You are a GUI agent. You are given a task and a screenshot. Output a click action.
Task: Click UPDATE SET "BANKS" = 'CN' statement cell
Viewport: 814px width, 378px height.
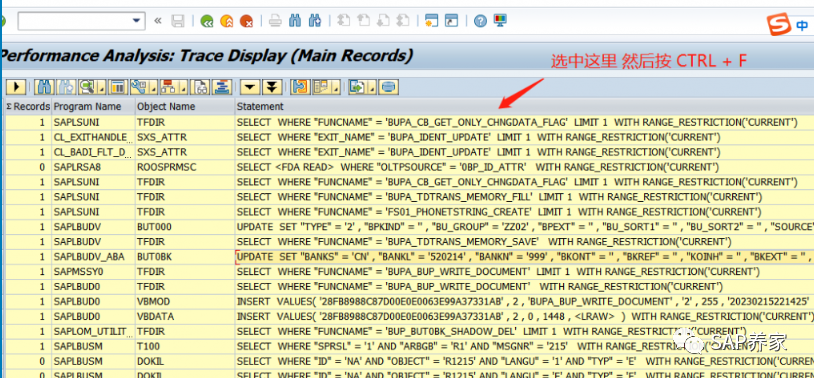[x=524, y=257]
